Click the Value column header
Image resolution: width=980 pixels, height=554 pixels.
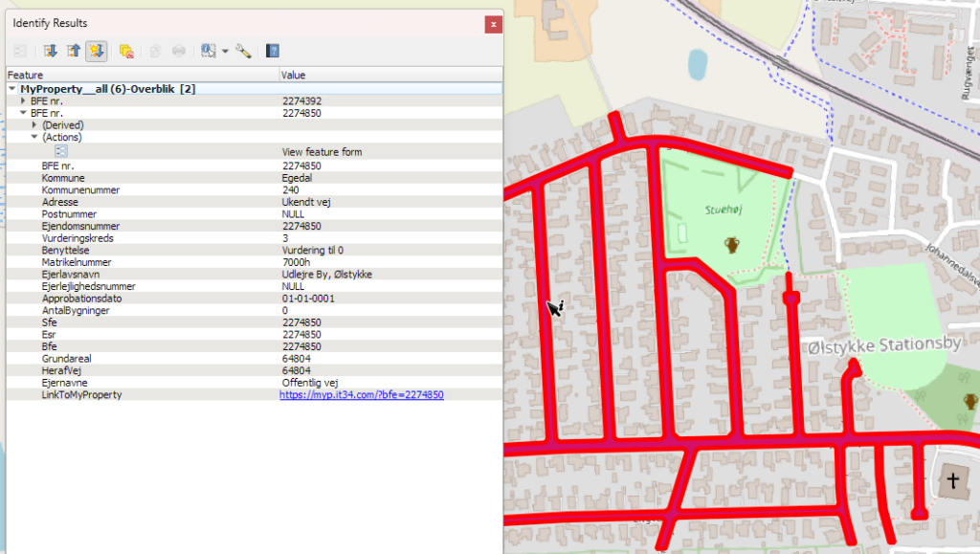293,75
